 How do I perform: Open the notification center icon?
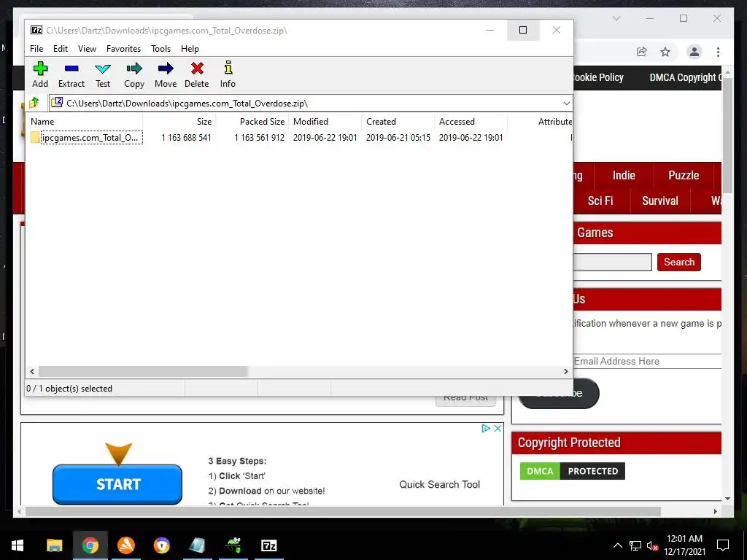click(723, 545)
